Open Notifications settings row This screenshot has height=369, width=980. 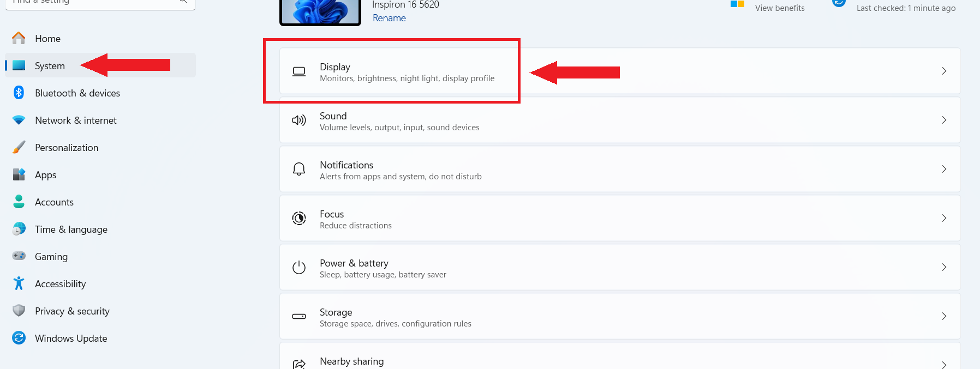(619, 170)
